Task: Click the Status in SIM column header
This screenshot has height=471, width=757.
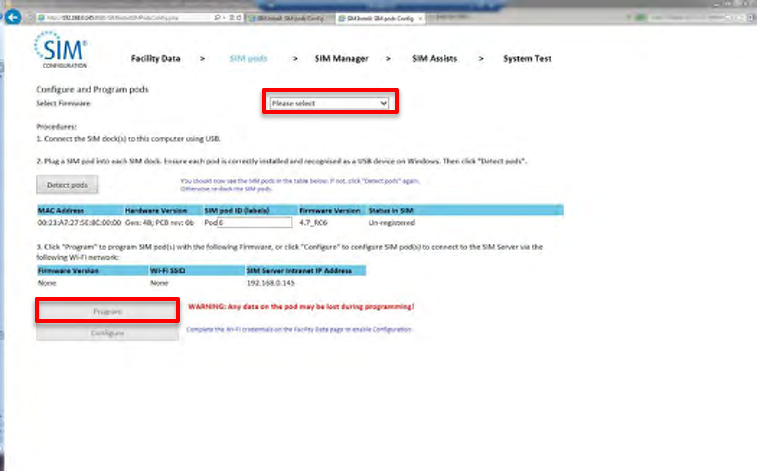Action: coord(391,210)
